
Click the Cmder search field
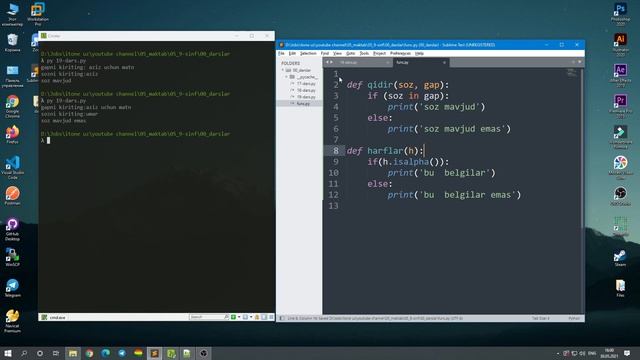(x=209, y=317)
